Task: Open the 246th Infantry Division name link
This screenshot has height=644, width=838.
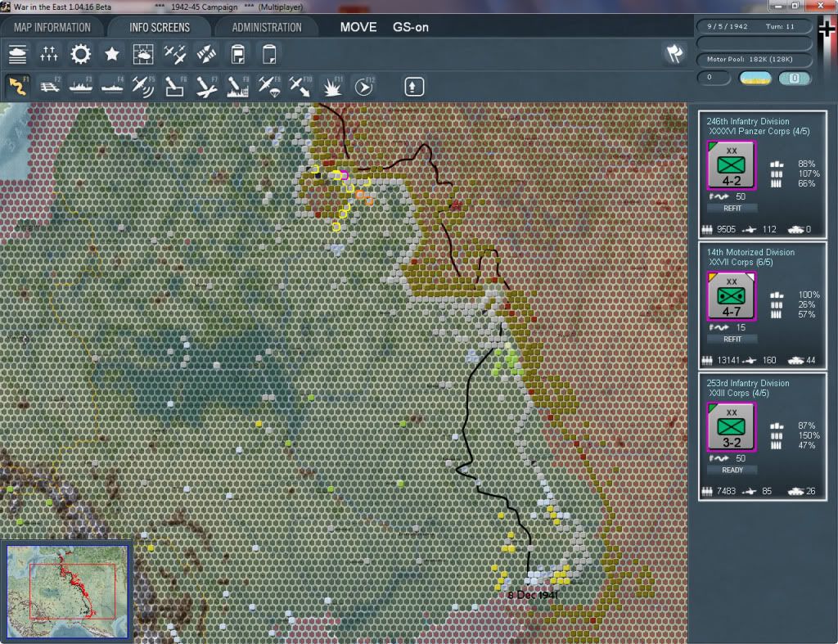Action: [748, 121]
